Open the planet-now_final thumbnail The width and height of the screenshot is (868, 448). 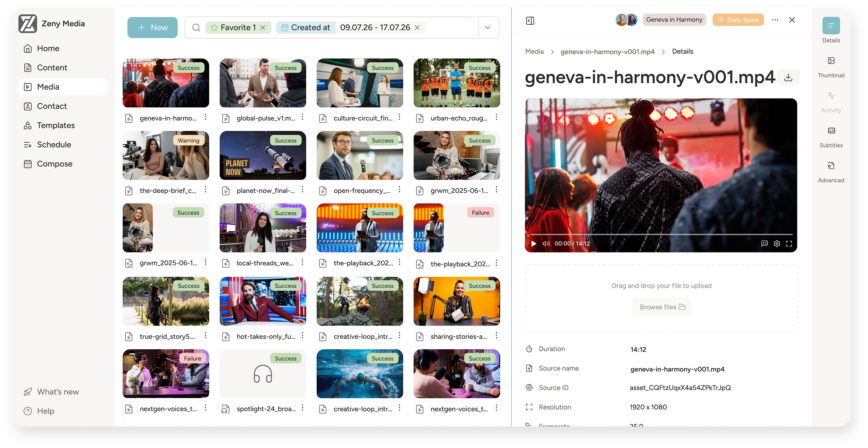[263, 155]
